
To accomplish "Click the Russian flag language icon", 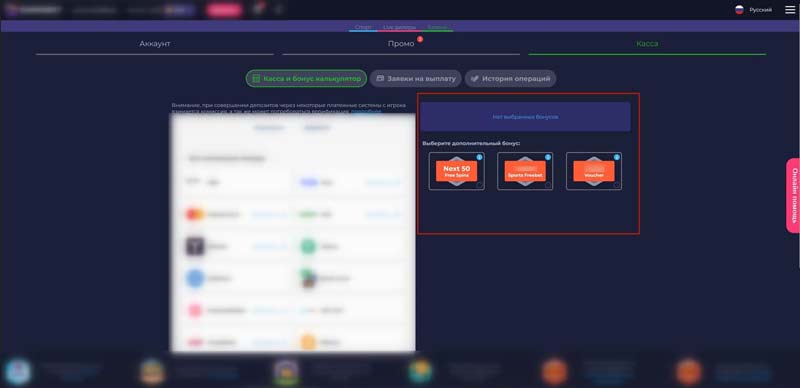I will [739, 10].
